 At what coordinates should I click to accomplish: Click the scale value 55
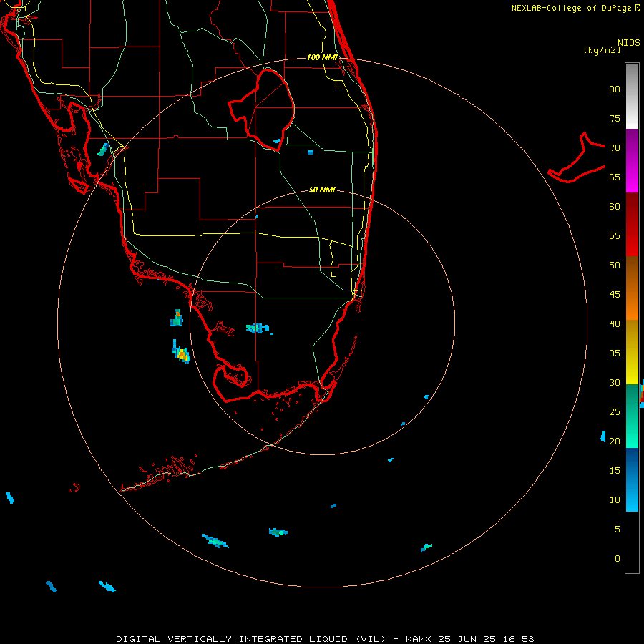(615, 235)
